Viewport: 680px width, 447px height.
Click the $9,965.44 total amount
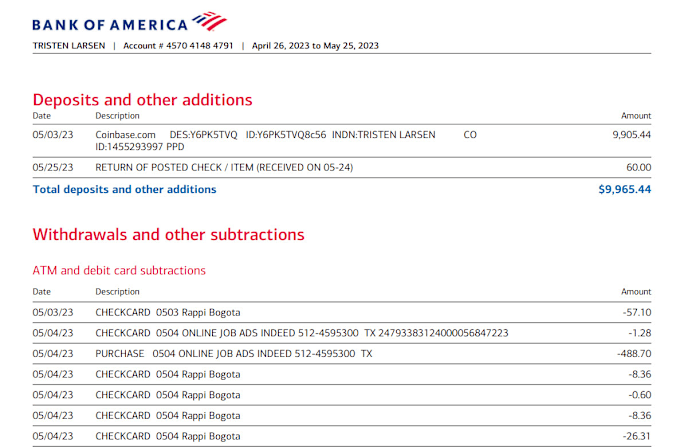(624, 189)
